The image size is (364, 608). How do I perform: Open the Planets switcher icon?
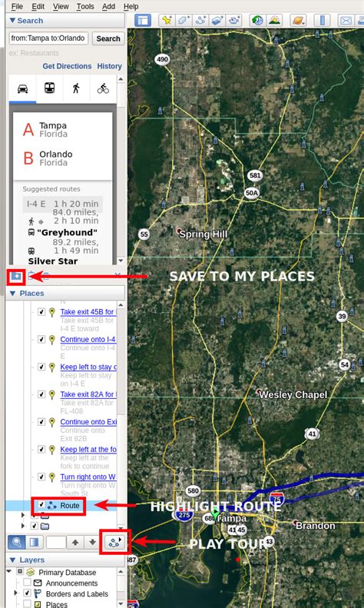coord(298,20)
